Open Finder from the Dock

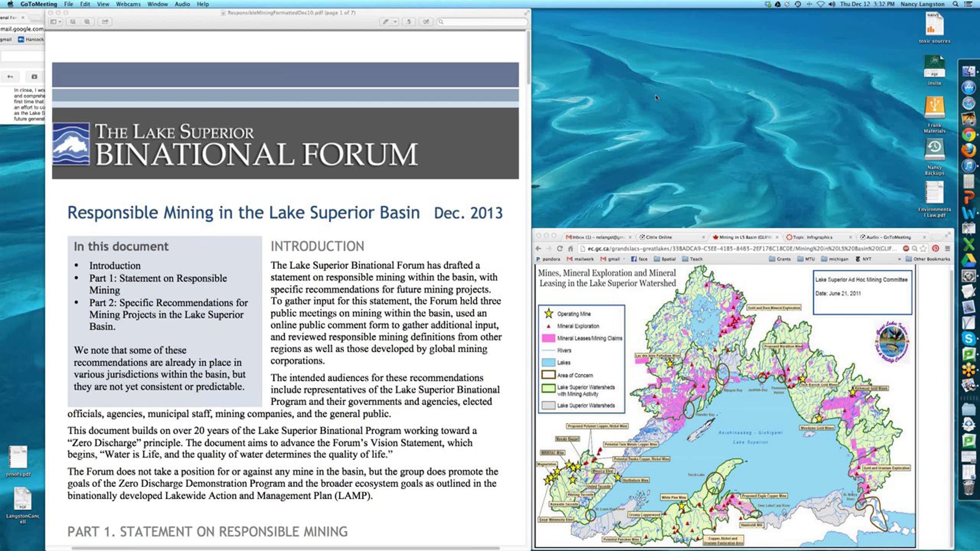(x=969, y=71)
